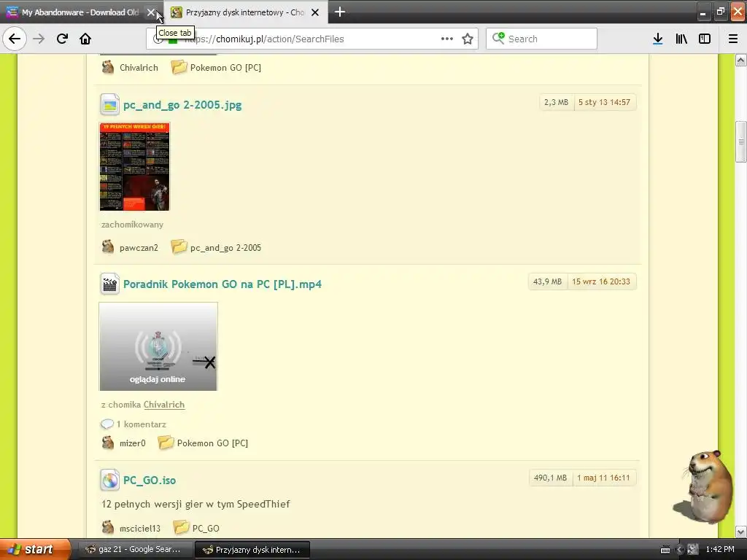Screen dimensions: 747x560
Task: Click folder icon beside pc_and_go 2-2005
Action: coord(179,246)
